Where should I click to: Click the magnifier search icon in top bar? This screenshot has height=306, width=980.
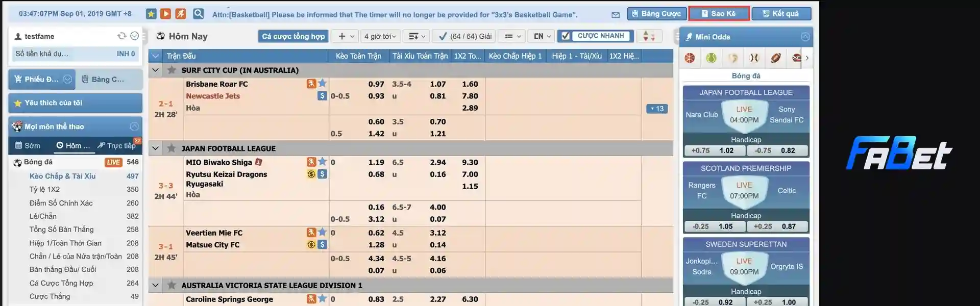(199, 14)
